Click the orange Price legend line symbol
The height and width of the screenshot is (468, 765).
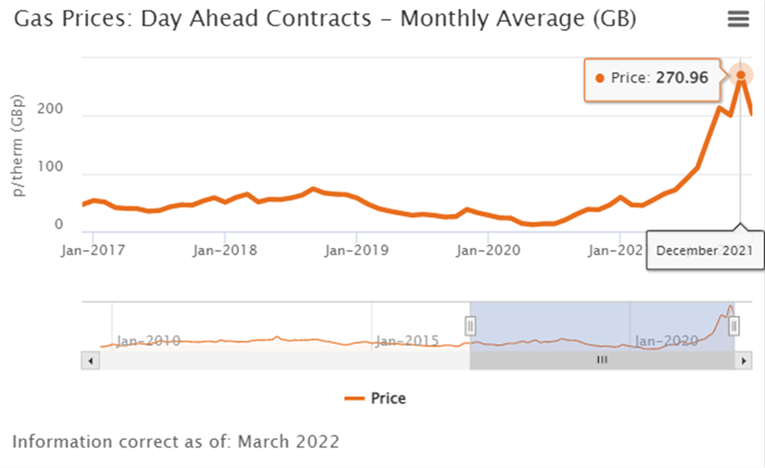(354, 398)
